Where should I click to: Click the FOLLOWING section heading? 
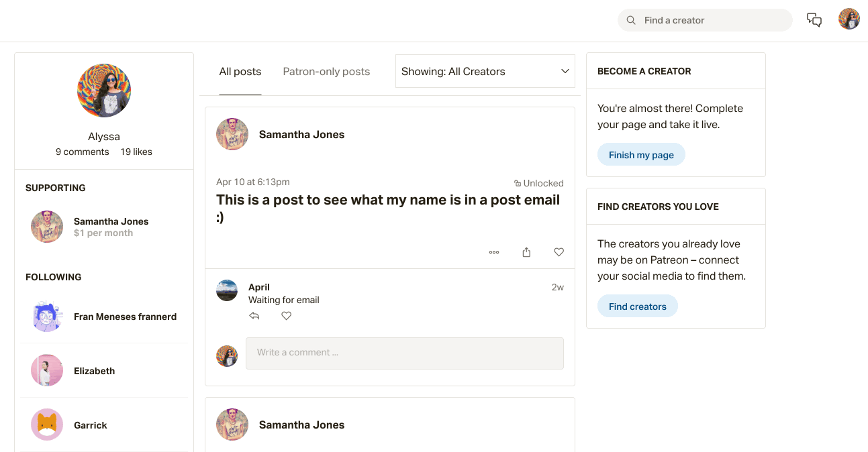click(54, 277)
